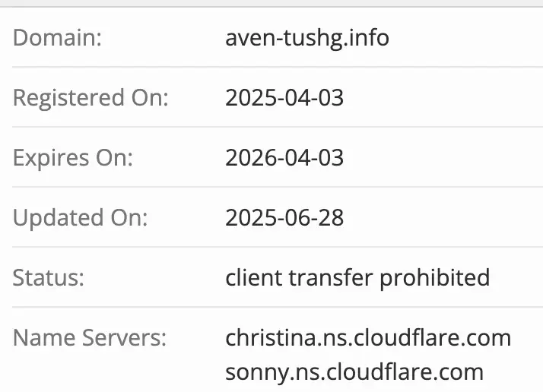
Task: Click the Expires On label
Action: coord(73,157)
